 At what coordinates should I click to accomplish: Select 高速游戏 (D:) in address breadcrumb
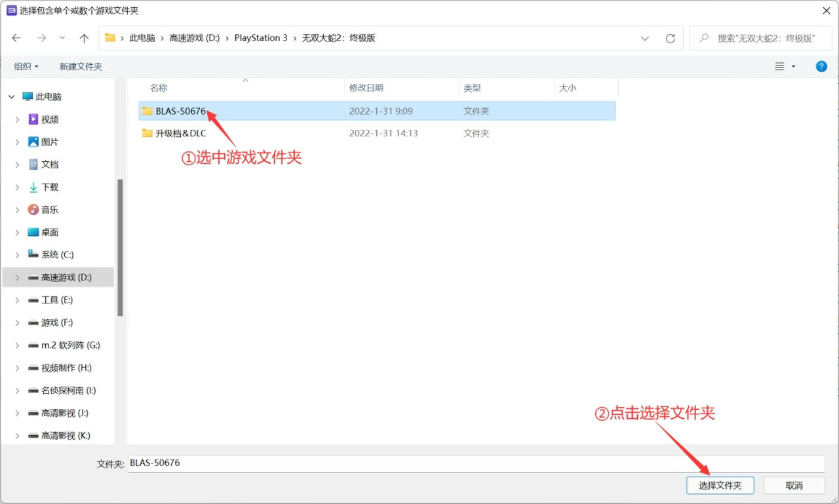195,38
